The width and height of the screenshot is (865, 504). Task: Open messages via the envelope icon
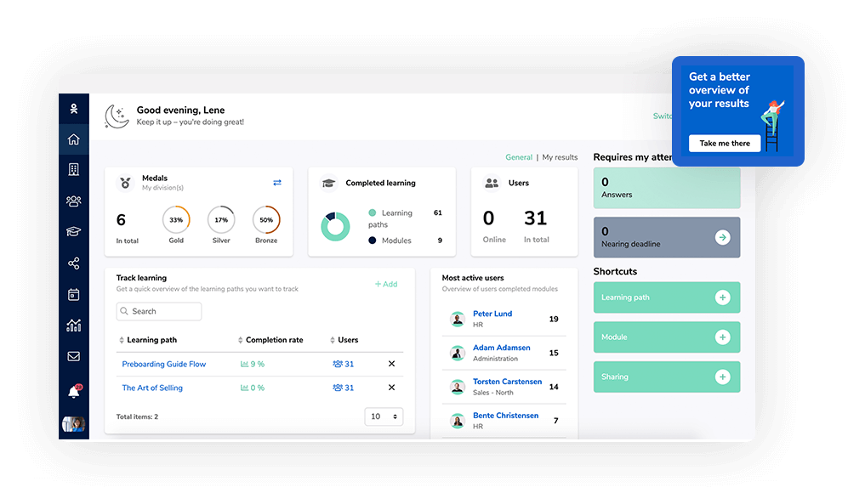tap(74, 356)
